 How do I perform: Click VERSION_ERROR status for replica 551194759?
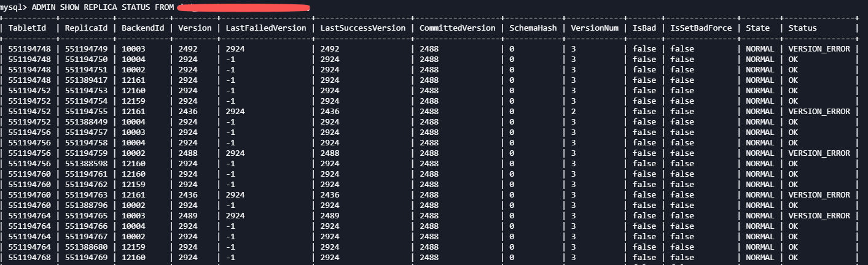(x=819, y=153)
